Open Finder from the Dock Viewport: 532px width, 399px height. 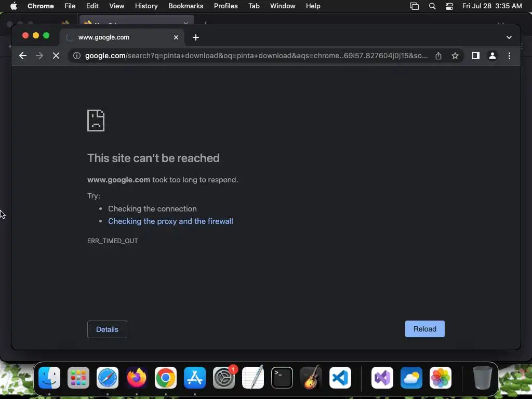coord(49,378)
